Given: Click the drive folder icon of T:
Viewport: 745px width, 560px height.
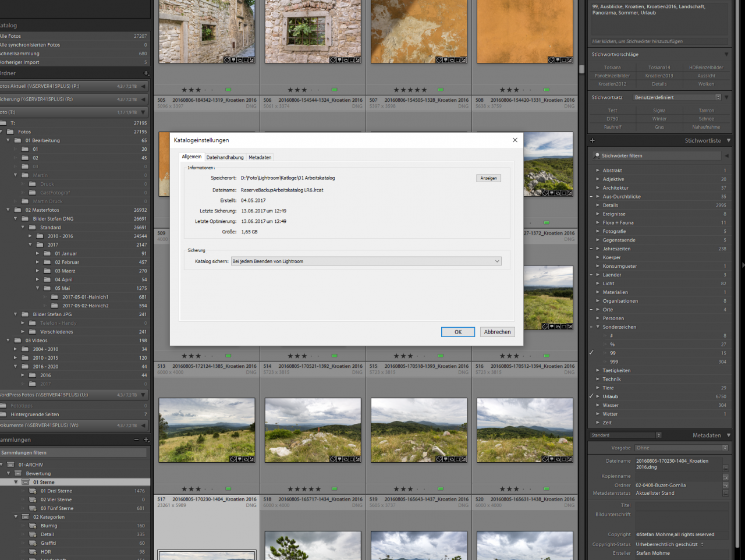Looking at the screenshot, I should click(3, 123).
